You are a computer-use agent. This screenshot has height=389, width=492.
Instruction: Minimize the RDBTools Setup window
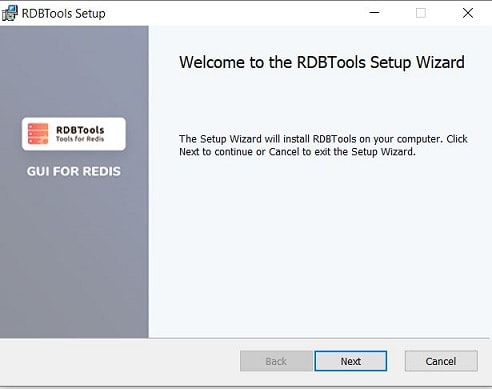coord(374,13)
